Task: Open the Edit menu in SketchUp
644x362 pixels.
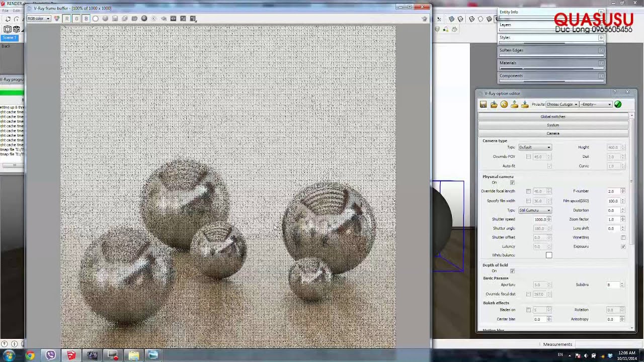Action: (x=17, y=11)
